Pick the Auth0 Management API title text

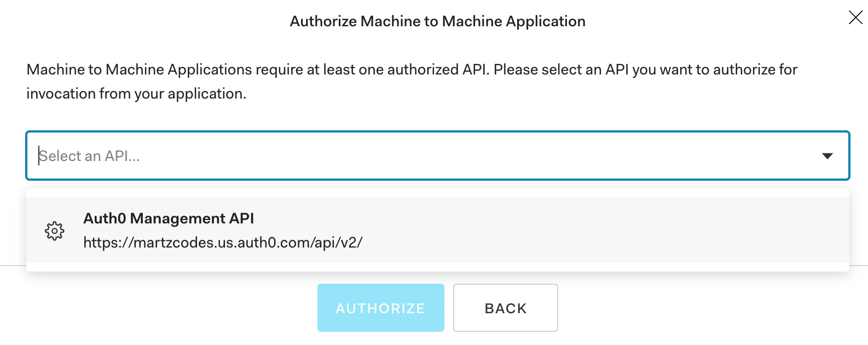(x=169, y=219)
